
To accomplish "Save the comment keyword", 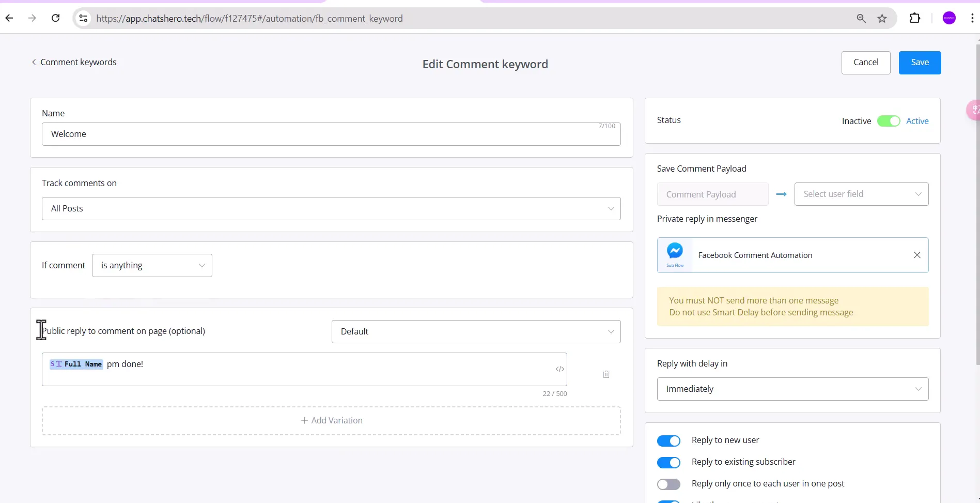I will [920, 63].
